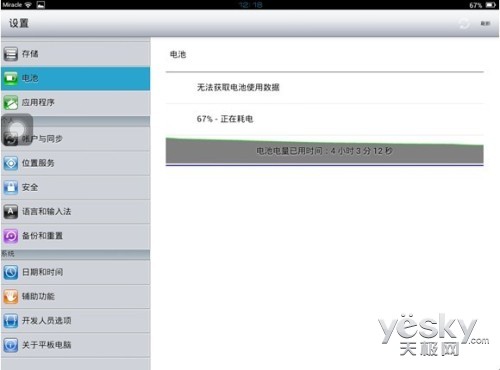The width and height of the screenshot is (500, 370).
Task: Tap the floating assistive touch button
Action: (x=17, y=130)
